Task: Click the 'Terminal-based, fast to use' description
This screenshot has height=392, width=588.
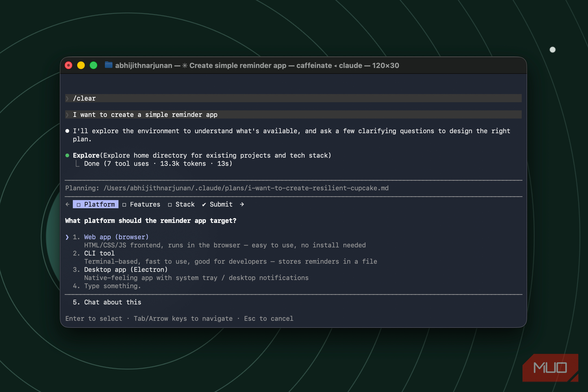Action: [231, 262]
